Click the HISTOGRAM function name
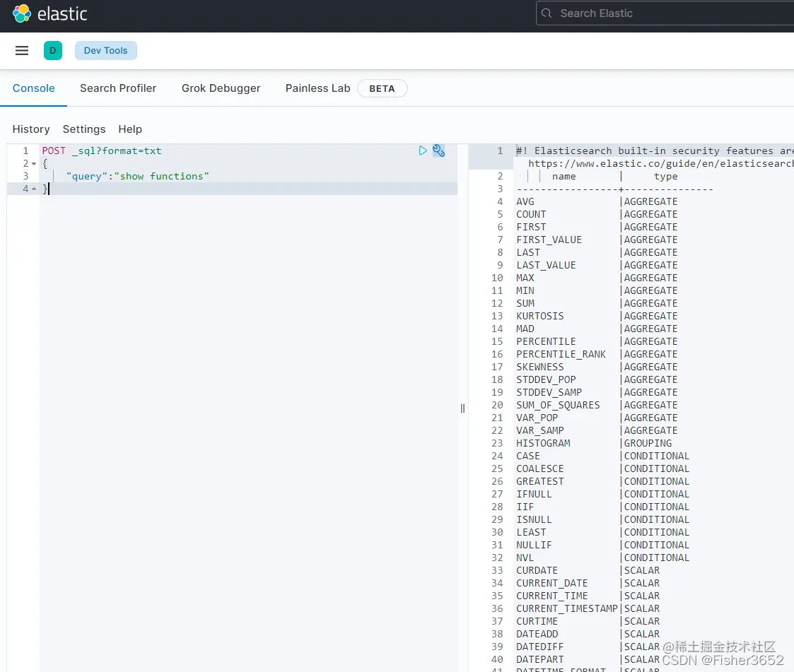 (543, 443)
